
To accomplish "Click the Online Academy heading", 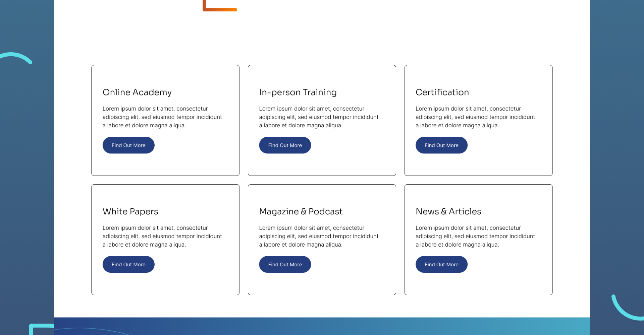I will pos(137,92).
